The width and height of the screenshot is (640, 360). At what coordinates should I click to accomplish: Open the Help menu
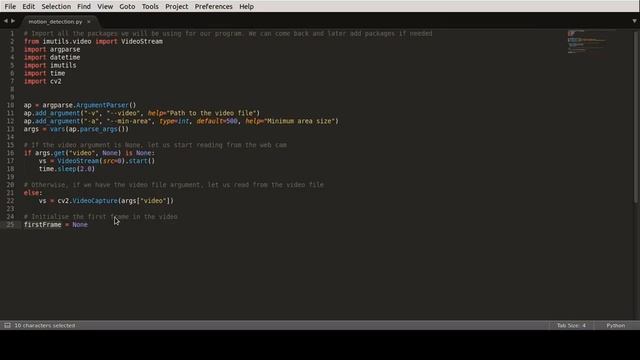pyautogui.click(x=246, y=7)
